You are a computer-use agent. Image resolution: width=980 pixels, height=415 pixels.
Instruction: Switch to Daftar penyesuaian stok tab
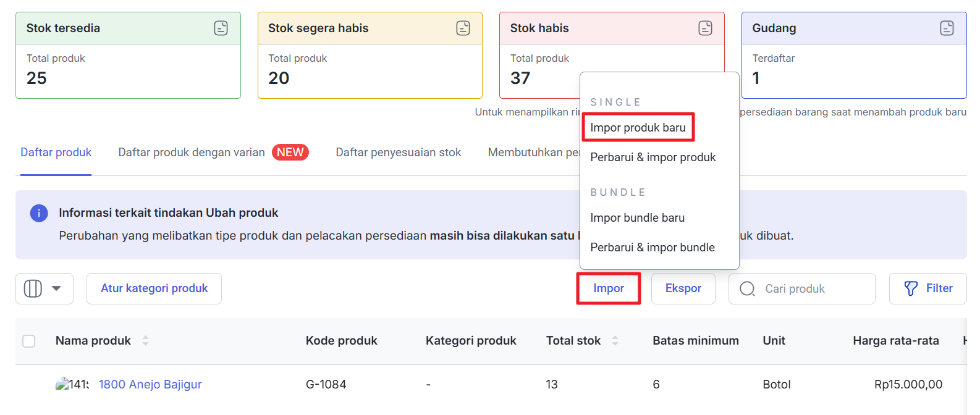pyautogui.click(x=398, y=153)
